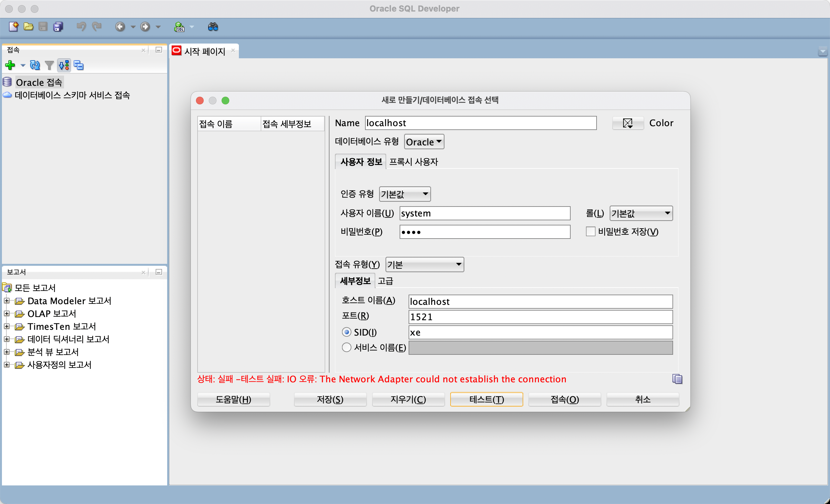The width and height of the screenshot is (830, 504).
Task: Enable the 비밀번호 저장(V) checkbox
Action: pos(590,232)
